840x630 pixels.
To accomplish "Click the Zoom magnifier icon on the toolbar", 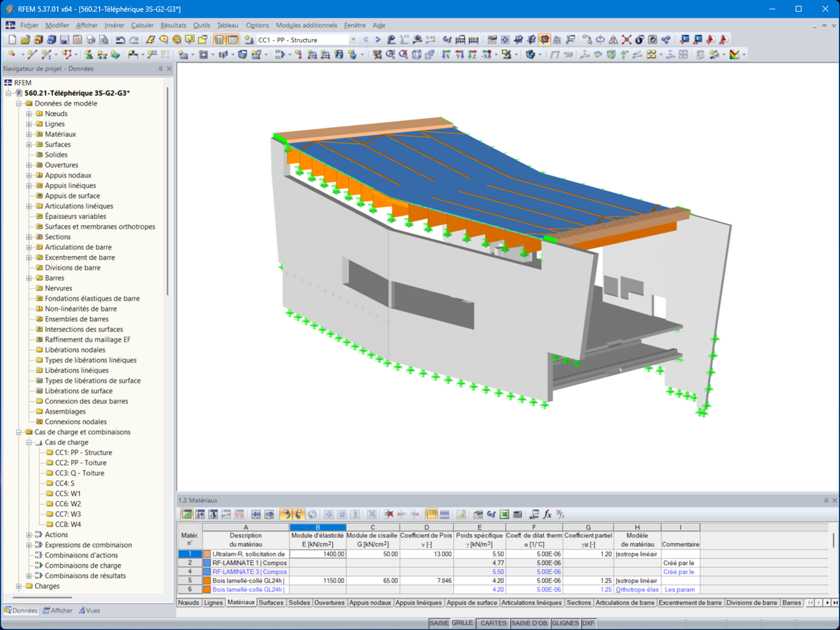I will 163,39.
